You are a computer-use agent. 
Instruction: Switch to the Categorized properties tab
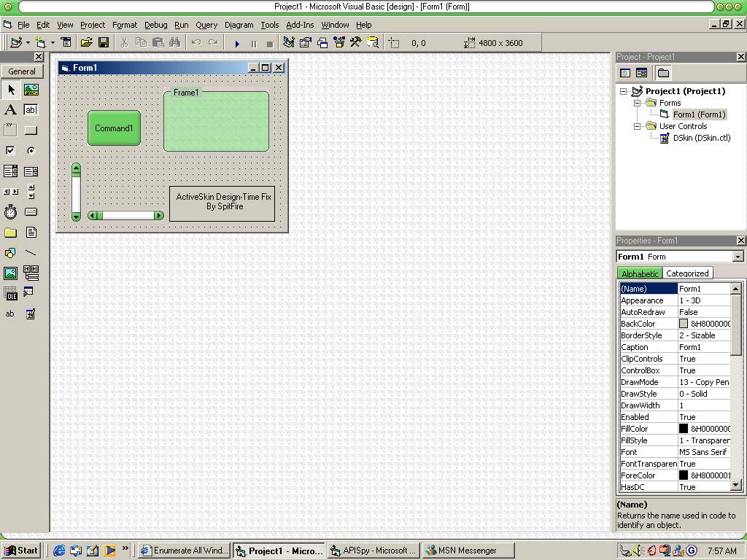(x=687, y=273)
